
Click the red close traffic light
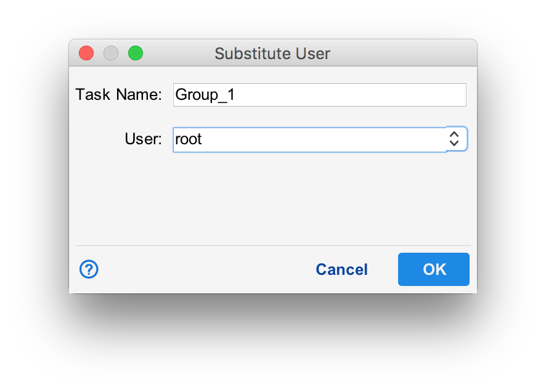click(86, 53)
